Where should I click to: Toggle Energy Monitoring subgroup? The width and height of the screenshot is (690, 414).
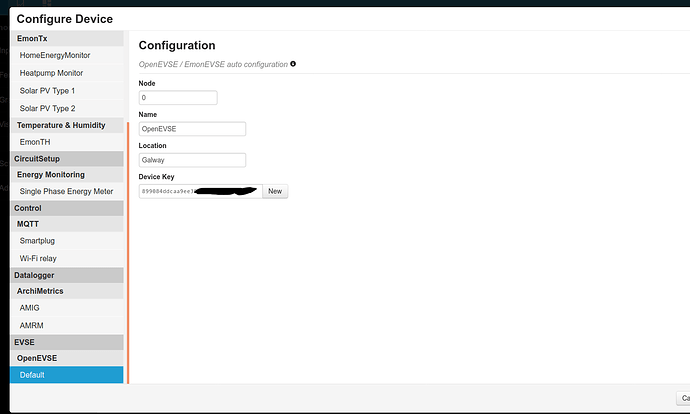(x=67, y=175)
